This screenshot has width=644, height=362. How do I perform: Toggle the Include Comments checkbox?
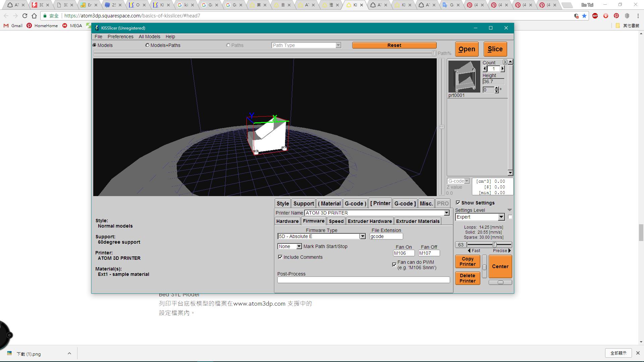pyautogui.click(x=280, y=257)
